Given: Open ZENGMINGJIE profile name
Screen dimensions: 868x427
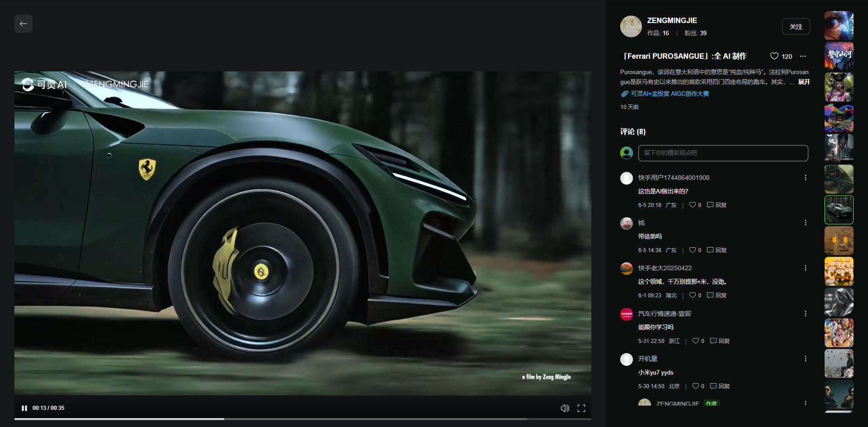Looking at the screenshot, I should pyautogui.click(x=672, y=20).
